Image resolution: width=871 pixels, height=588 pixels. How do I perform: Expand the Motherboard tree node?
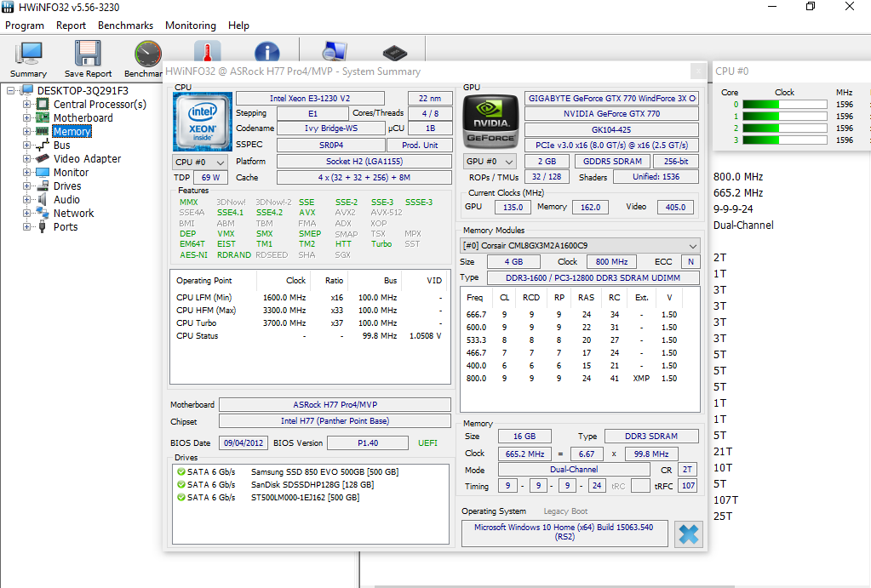click(26, 117)
